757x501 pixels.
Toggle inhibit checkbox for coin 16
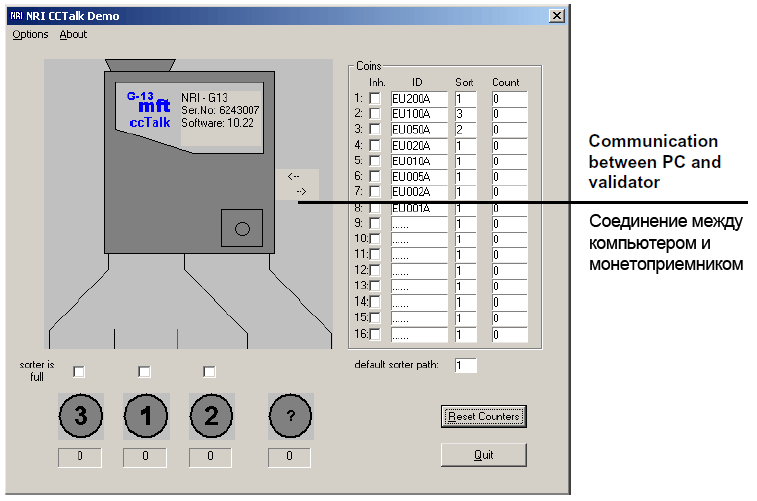tap(375, 334)
